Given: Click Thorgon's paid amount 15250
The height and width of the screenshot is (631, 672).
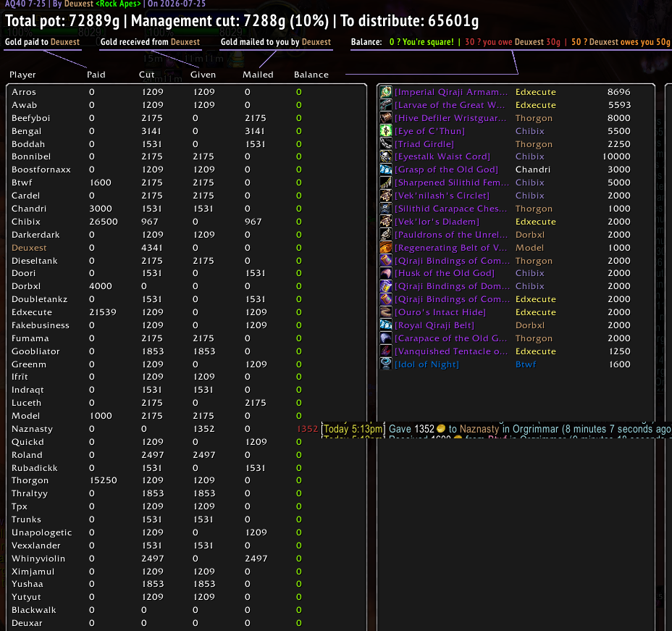Looking at the screenshot, I should (104, 480).
